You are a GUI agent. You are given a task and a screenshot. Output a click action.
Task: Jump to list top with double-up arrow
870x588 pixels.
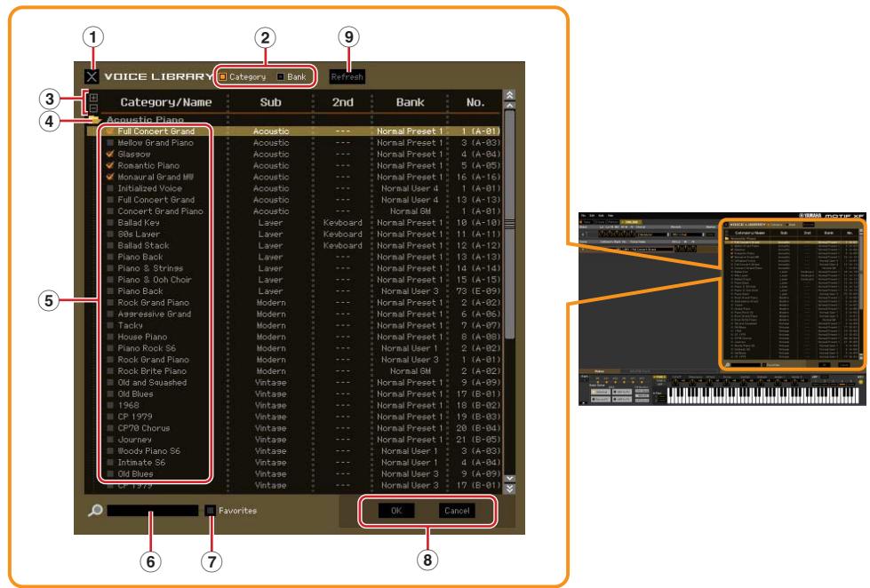[x=509, y=95]
